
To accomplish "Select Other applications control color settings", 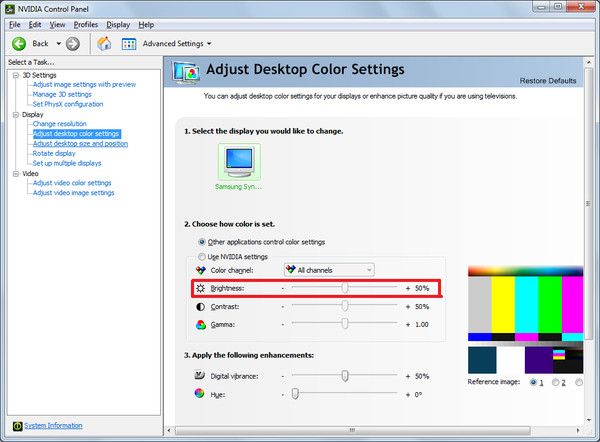I will (x=202, y=242).
